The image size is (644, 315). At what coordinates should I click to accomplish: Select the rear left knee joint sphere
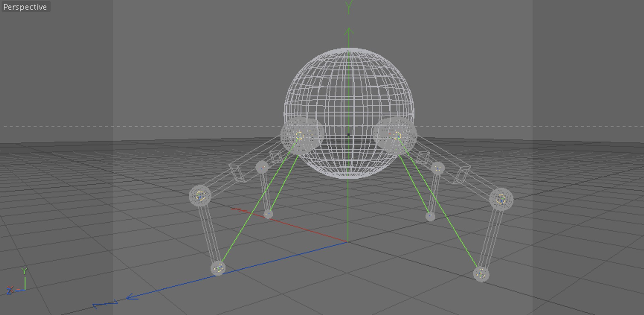coord(262,167)
